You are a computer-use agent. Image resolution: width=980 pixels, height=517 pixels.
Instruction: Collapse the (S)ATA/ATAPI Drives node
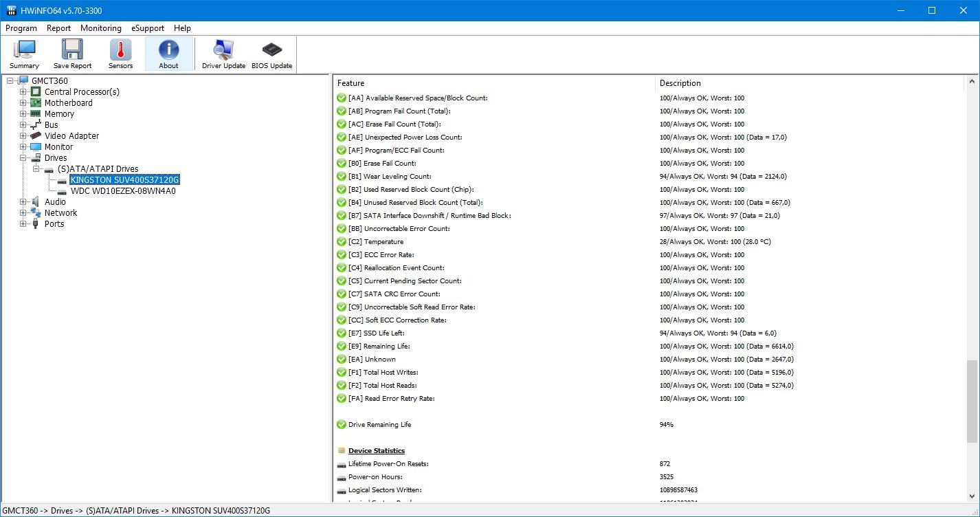36,169
